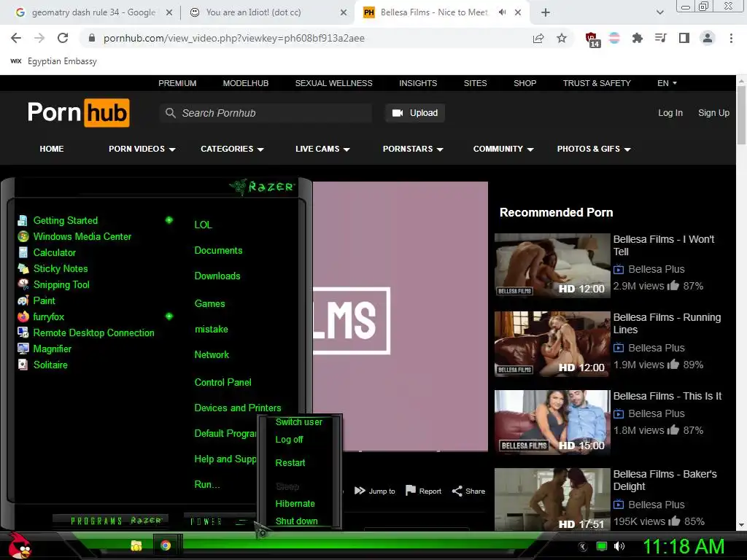Choose Hibernate in the power menu
Screen dimensions: 747x560
pos(295,504)
